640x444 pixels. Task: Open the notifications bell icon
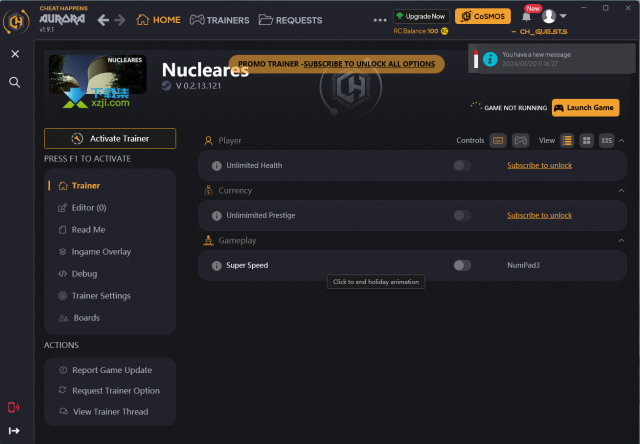[x=526, y=17]
